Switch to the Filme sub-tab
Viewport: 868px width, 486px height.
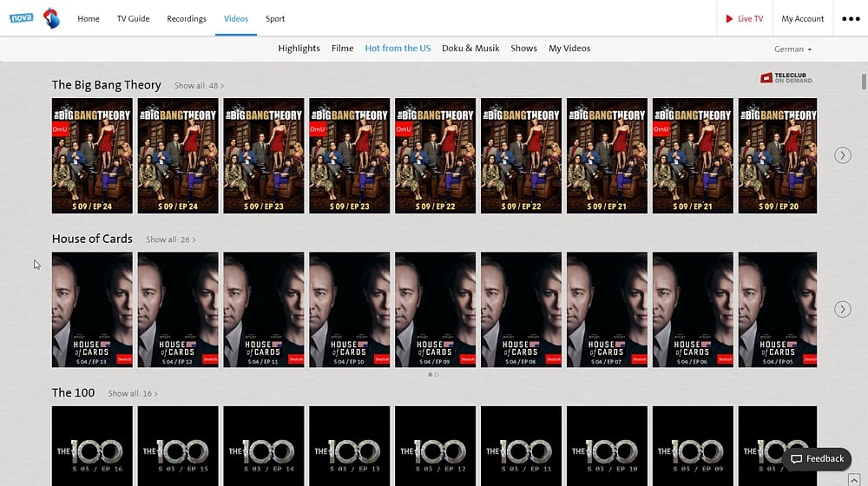342,48
